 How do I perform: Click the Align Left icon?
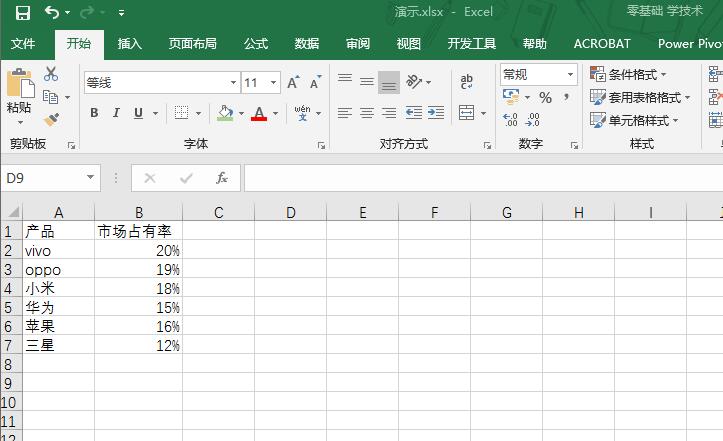click(344, 113)
